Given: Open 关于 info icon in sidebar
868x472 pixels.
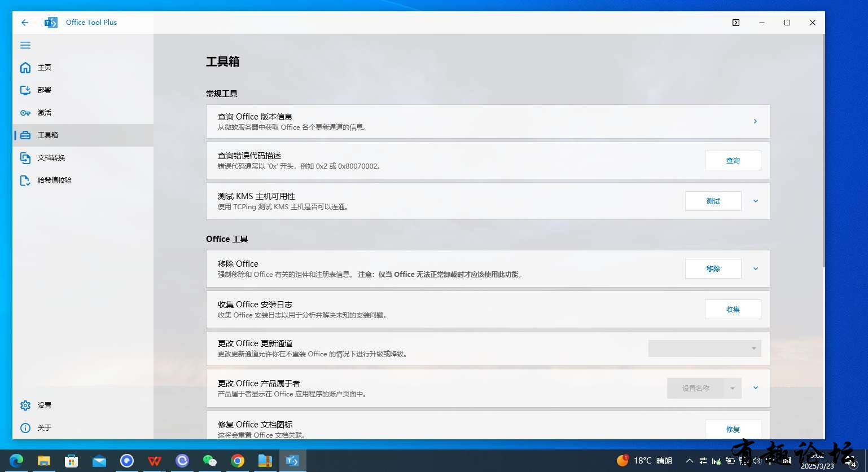Looking at the screenshot, I should pyautogui.click(x=25, y=428).
